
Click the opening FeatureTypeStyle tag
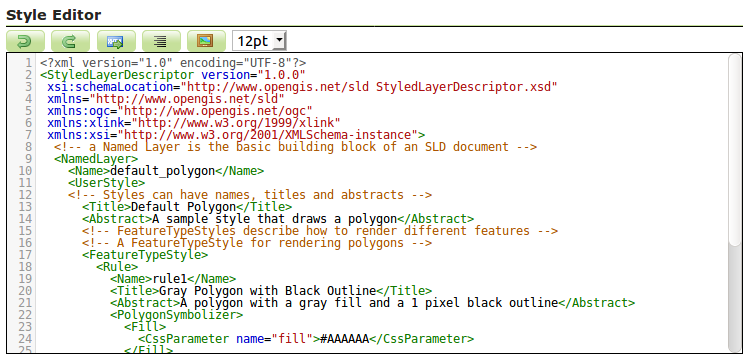[x=145, y=255]
